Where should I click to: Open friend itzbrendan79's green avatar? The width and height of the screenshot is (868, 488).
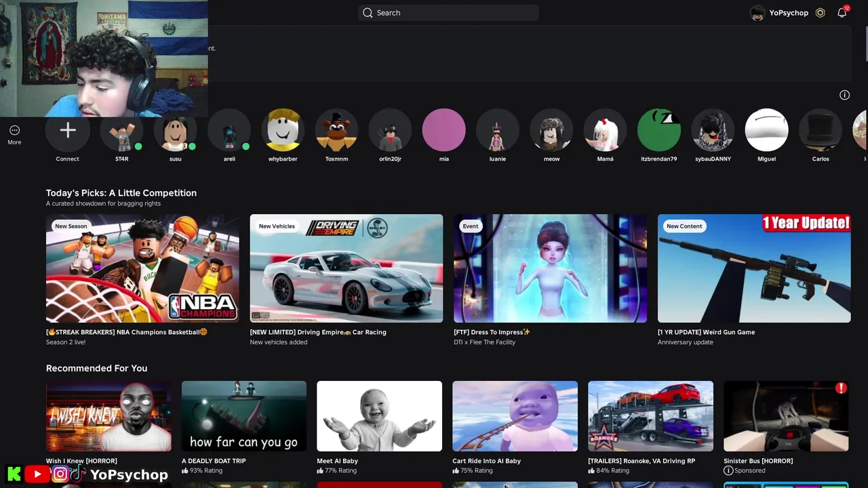659,130
